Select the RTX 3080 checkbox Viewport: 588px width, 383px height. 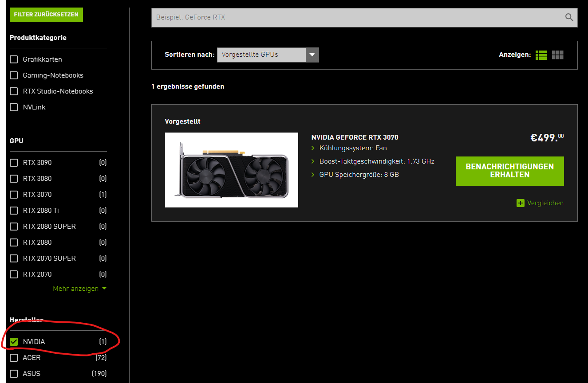[14, 179]
